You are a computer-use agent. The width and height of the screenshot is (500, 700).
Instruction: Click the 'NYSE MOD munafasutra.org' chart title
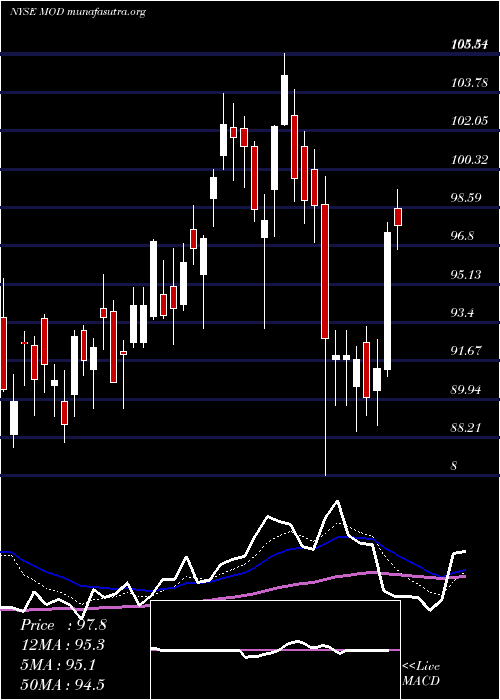coord(78,12)
